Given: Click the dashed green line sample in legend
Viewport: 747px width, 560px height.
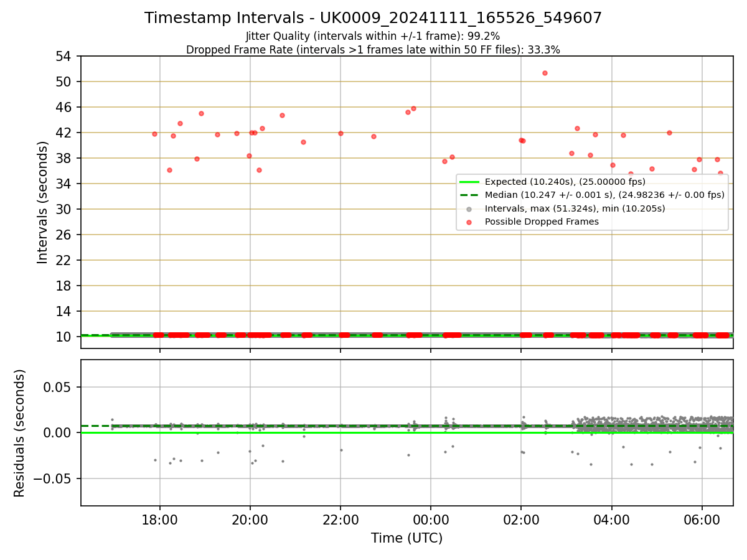Looking at the screenshot, I should (469, 195).
